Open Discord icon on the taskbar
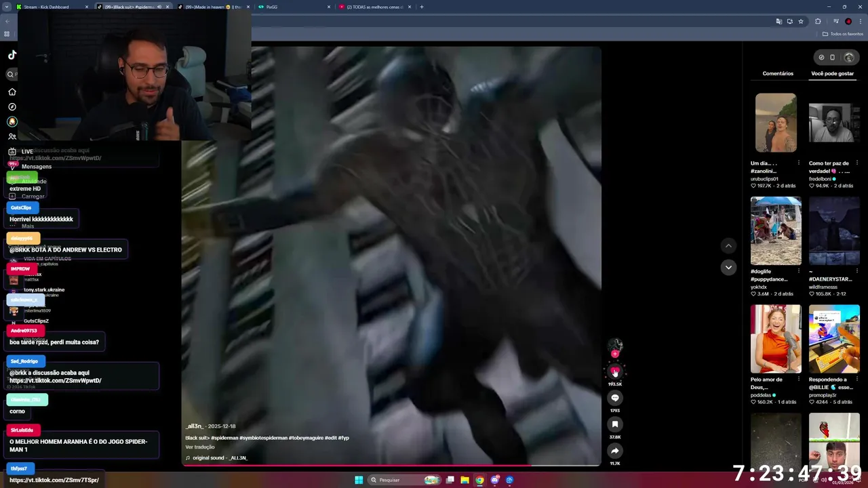The image size is (868, 488). (x=494, y=480)
